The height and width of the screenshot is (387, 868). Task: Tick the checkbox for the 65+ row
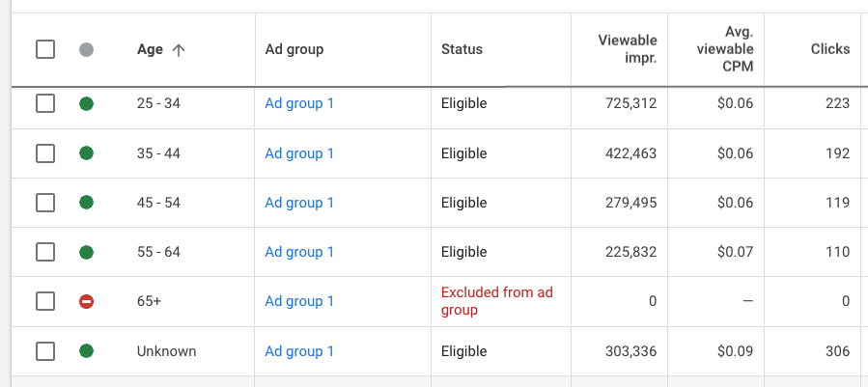(x=45, y=301)
